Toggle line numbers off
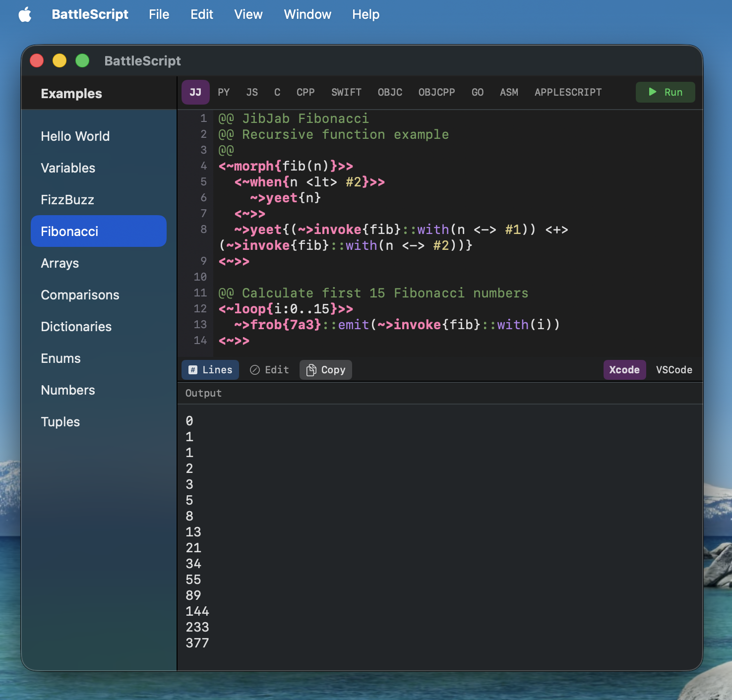732x700 pixels. [210, 369]
